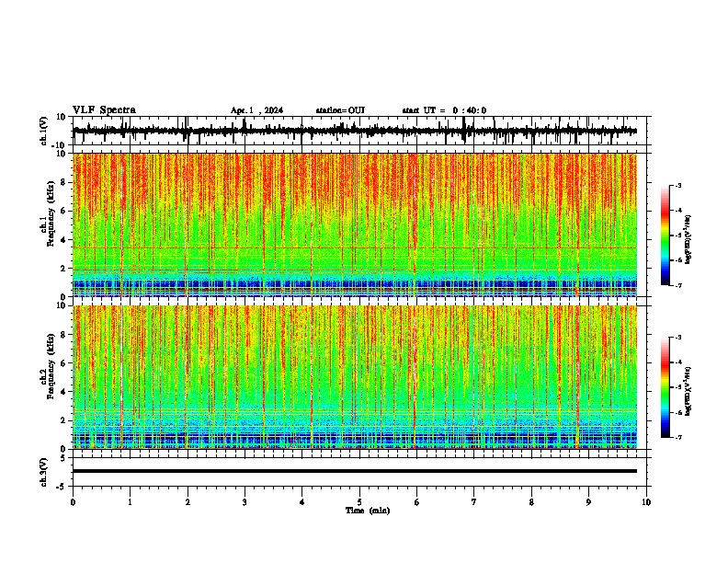Image resolution: width=728 pixels, height=563 pixels.
Task: Click time axis tick label "3"
Action: (245, 502)
